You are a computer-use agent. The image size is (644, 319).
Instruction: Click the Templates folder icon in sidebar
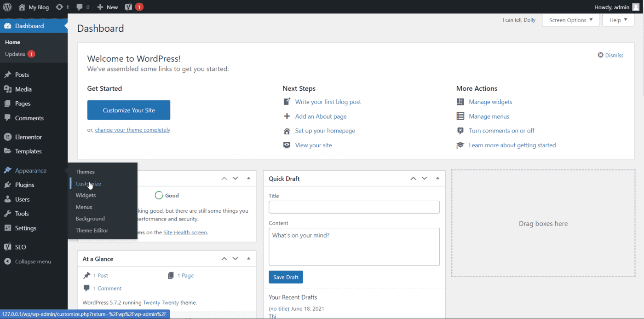pyautogui.click(x=7, y=151)
